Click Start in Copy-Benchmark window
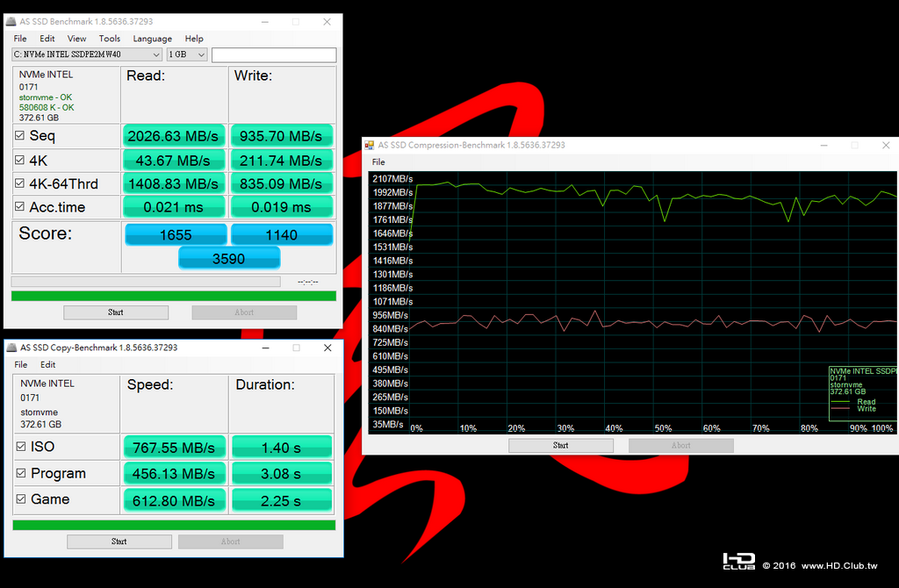Viewport: 899px width, 588px height. [x=119, y=541]
